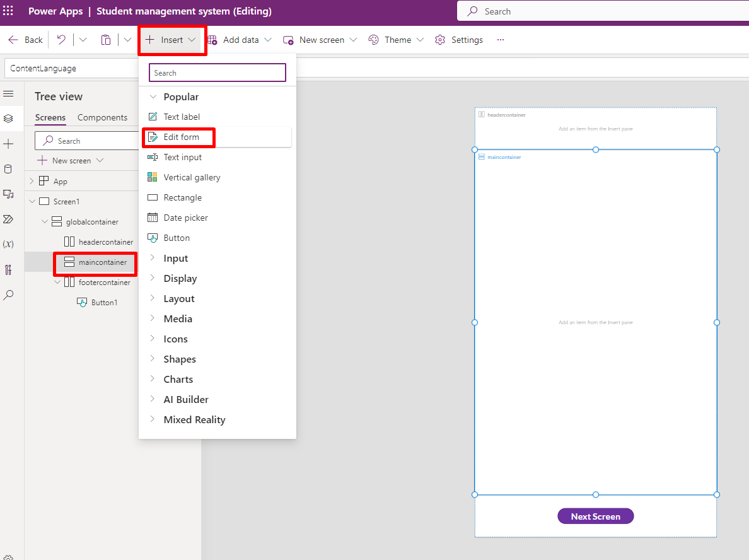Image resolution: width=749 pixels, height=560 pixels.
Task: Collapse the Screen1 node
Action: coord(32,202)
